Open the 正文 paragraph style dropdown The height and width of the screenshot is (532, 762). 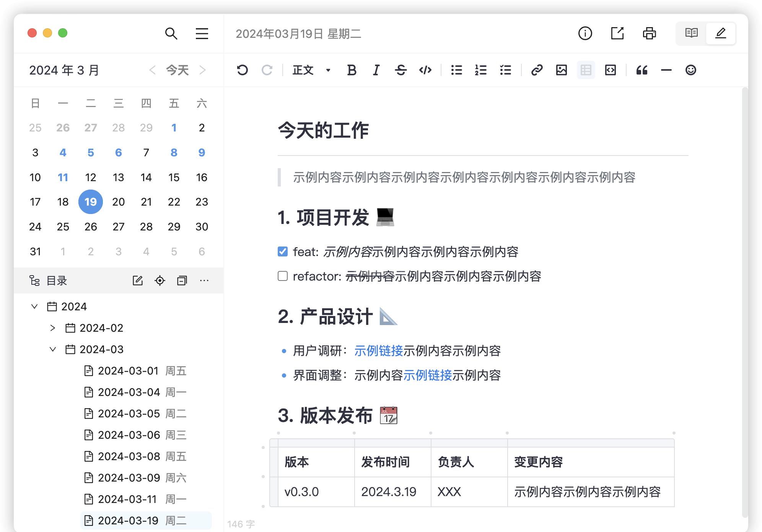pyautogui.click(x=312, y=70)
